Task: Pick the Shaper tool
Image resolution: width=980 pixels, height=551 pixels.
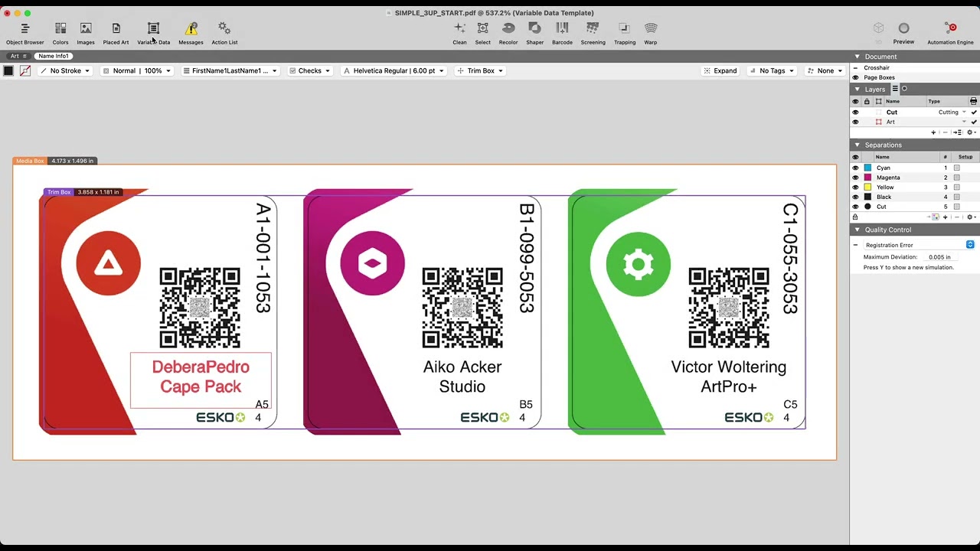Action: pos(534,32)
